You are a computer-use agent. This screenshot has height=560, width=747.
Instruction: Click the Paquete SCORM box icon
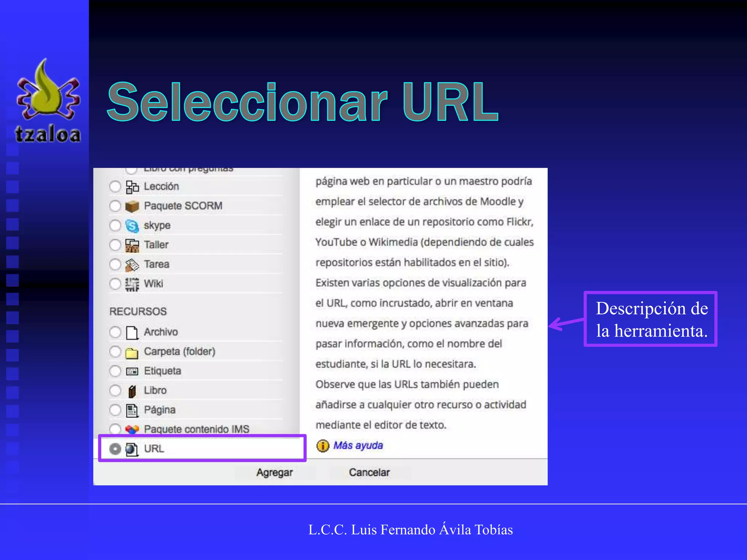tap(132, 206)
